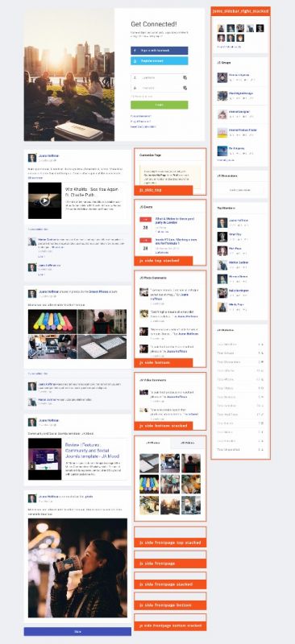
Task: Open the colorful chalk photo in the album post
Action: pyautogui.click(x=52, y=321)
